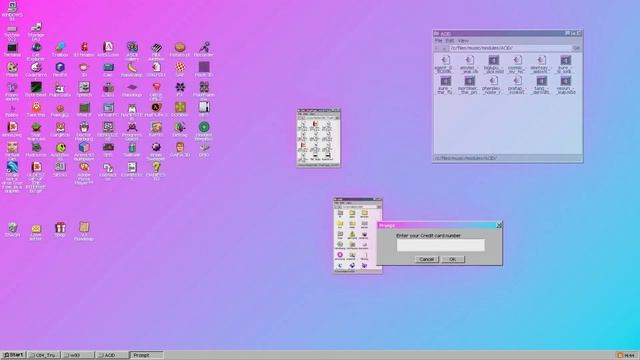Image resolution: width=640 pixels, height=360 pixels.
Task: Launch Cat Explorer from the desktop
Action: (36, 51)
